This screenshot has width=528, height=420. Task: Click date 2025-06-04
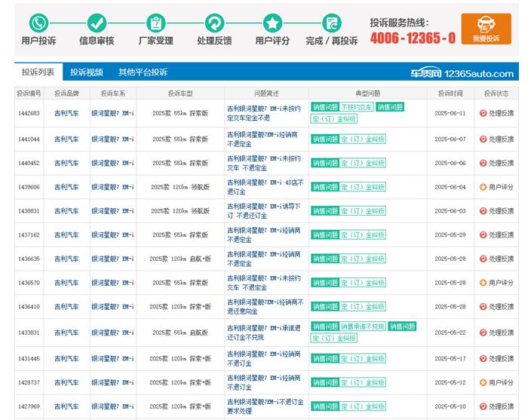[450, 187]
